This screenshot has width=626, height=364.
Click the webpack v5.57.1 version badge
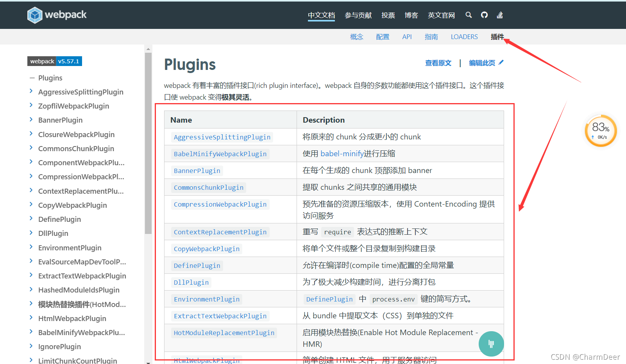55,61
